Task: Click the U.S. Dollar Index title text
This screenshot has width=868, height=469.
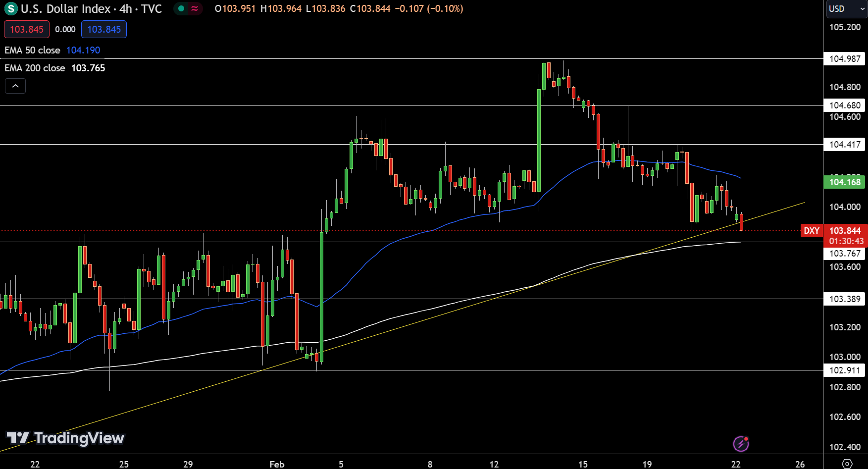Action: tap(65, 8)
